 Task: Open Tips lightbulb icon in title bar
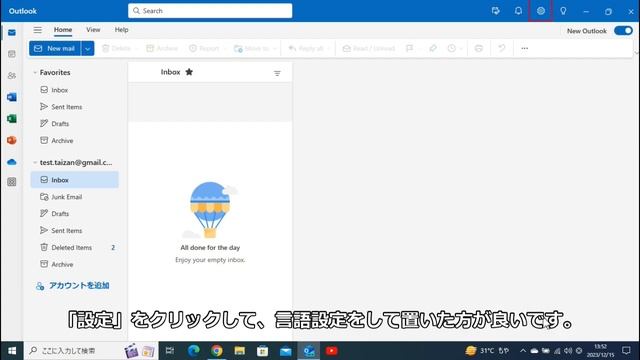(563, 11)
